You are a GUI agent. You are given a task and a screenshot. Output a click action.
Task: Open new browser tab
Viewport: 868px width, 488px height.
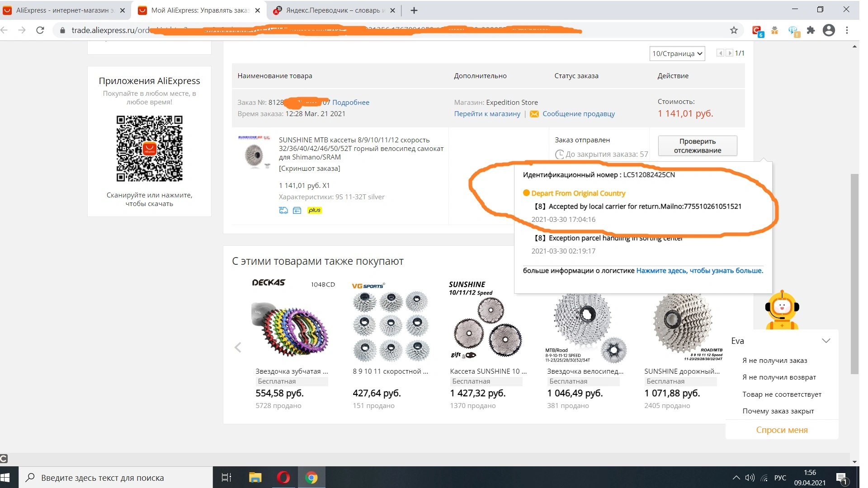tap(414, 10)
